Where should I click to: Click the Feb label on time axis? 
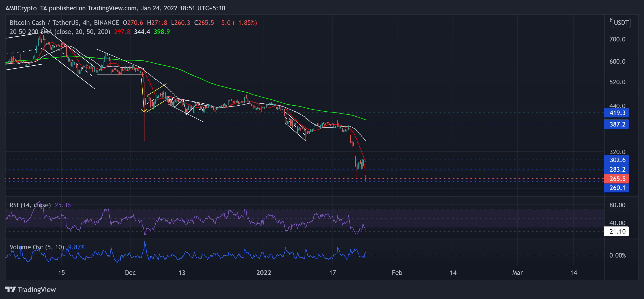397,273
